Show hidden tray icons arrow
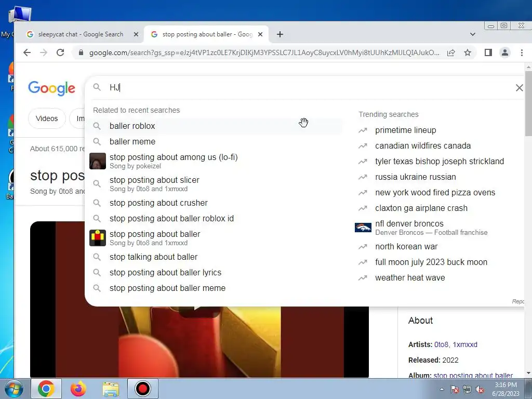Viewport: 532px width, 399px height. click(x=442, y=389)
